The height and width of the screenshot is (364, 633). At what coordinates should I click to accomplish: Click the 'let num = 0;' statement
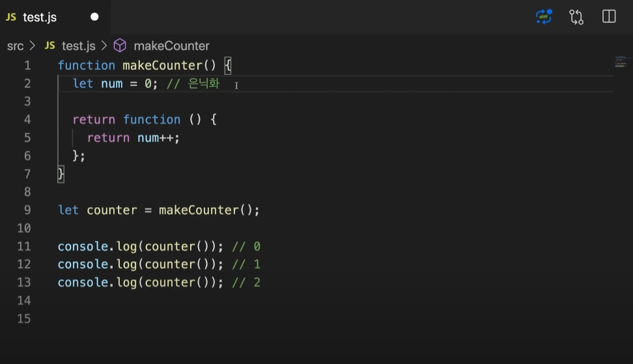click(115, 83)
